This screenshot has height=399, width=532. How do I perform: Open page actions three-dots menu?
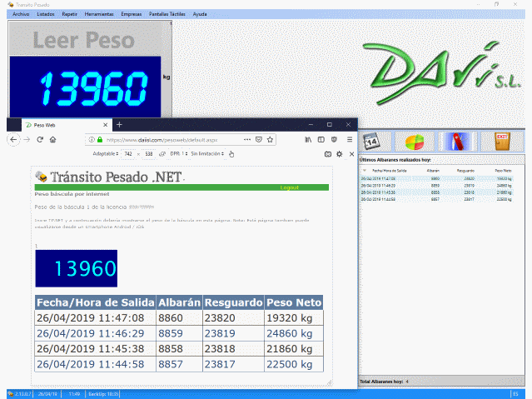click(x=247, y=140)
